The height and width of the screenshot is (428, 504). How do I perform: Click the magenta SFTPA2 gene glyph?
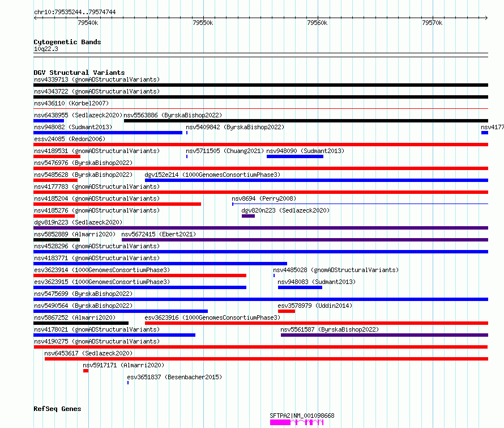click(x=296, y=422)
